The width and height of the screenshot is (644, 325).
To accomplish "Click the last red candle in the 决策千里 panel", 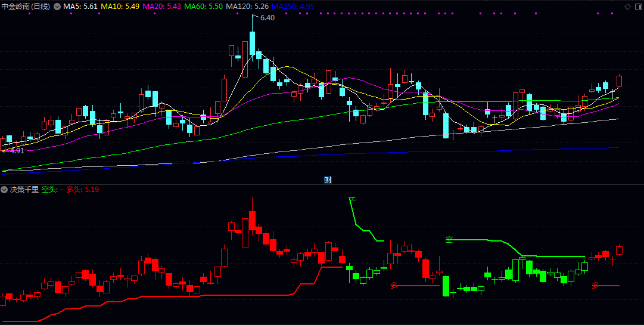I will pos(620,250).
